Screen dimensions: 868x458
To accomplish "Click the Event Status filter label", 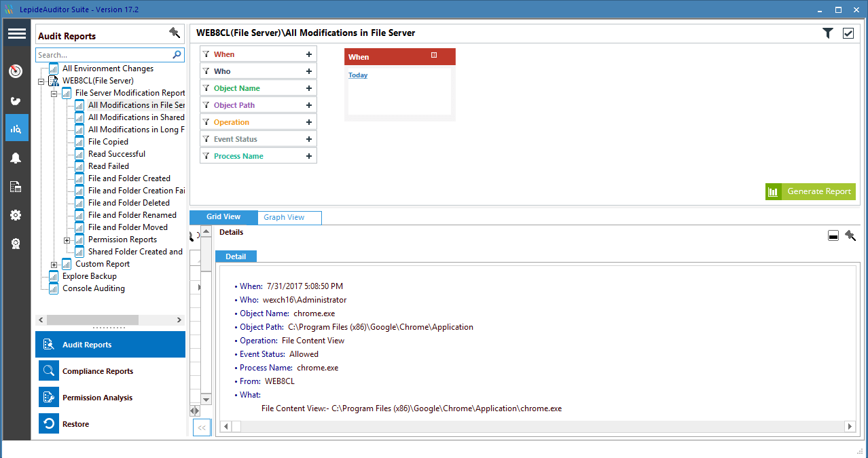I will click(x=236, y=139).
